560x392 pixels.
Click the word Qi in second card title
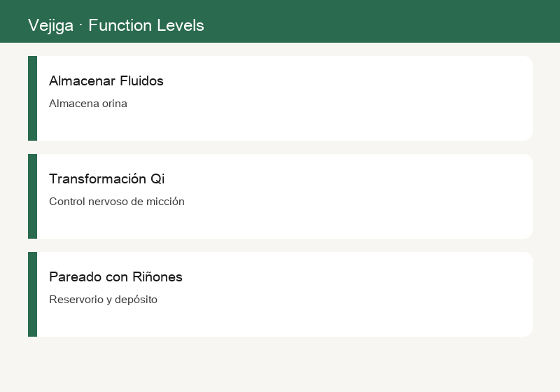tap(157, 179)
